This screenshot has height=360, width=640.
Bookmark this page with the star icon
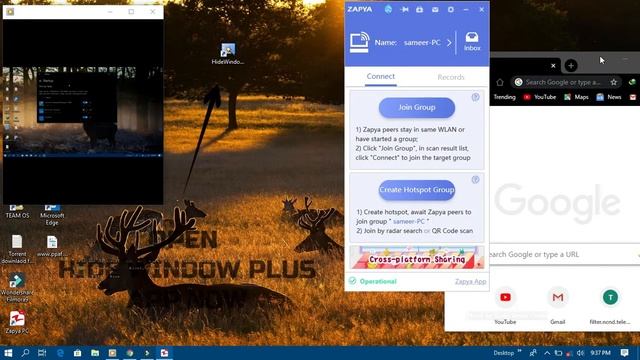click(613, 82)
